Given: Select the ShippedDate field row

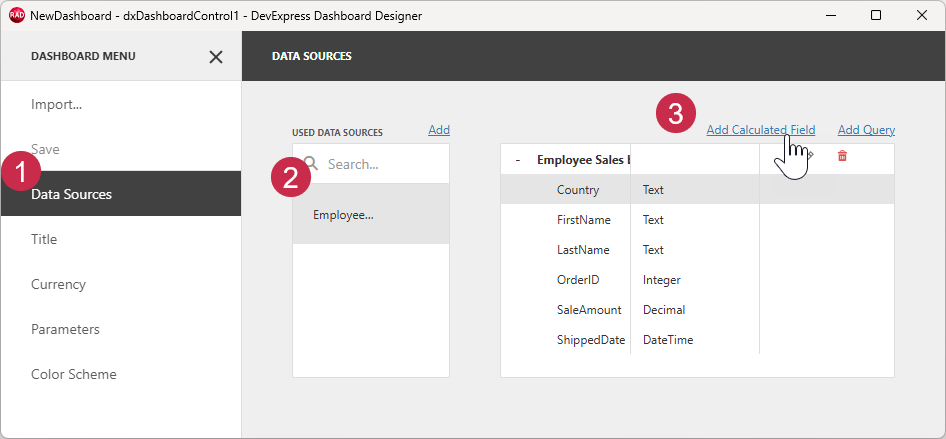Looking at the screenshot, I should click(697, 340).
